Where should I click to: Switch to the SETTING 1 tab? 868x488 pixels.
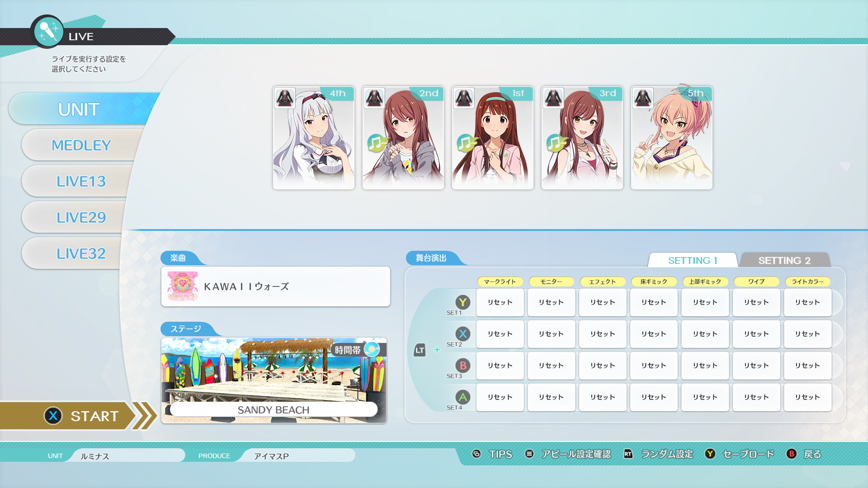coord(693,260)
